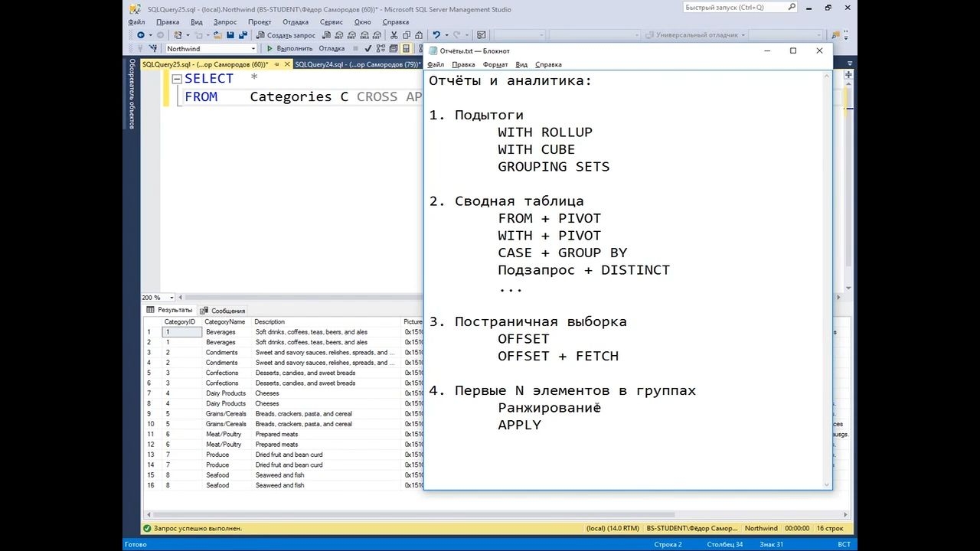Click the 'Строка 2' status bar entry
This screenshot has height=551, width=980.
click(x=668, y=544)
